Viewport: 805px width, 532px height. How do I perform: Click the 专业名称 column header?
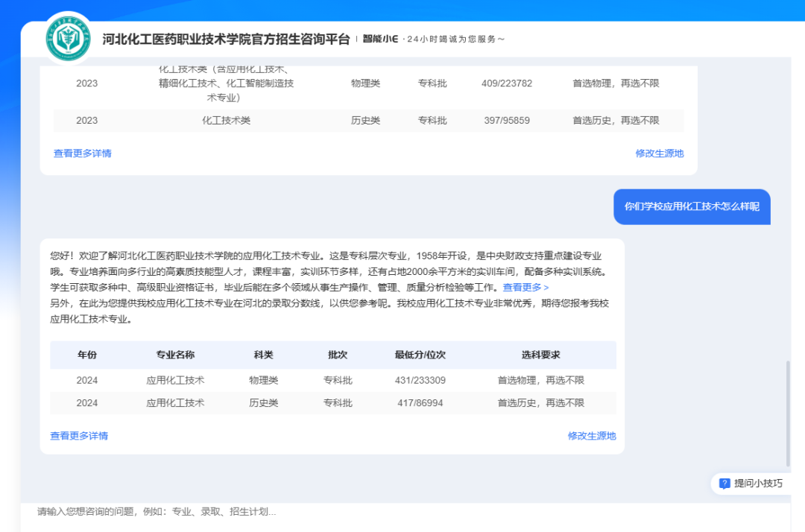coord(175,355)
